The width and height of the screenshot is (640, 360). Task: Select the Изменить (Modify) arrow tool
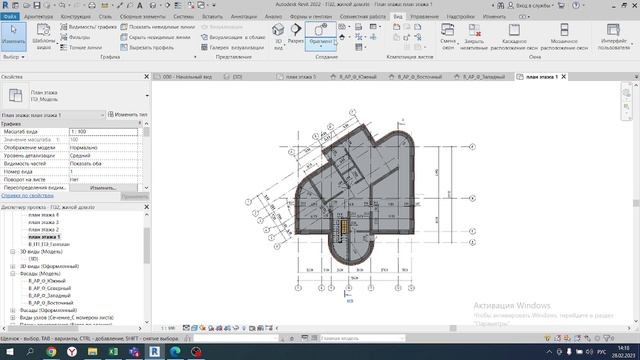(x=13, y=37)
